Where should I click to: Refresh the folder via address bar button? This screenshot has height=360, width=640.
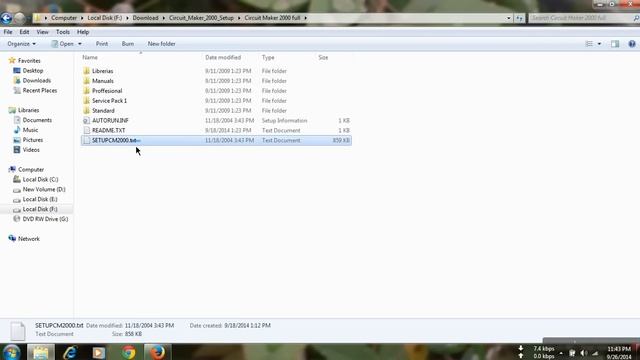tap(519, 18)
